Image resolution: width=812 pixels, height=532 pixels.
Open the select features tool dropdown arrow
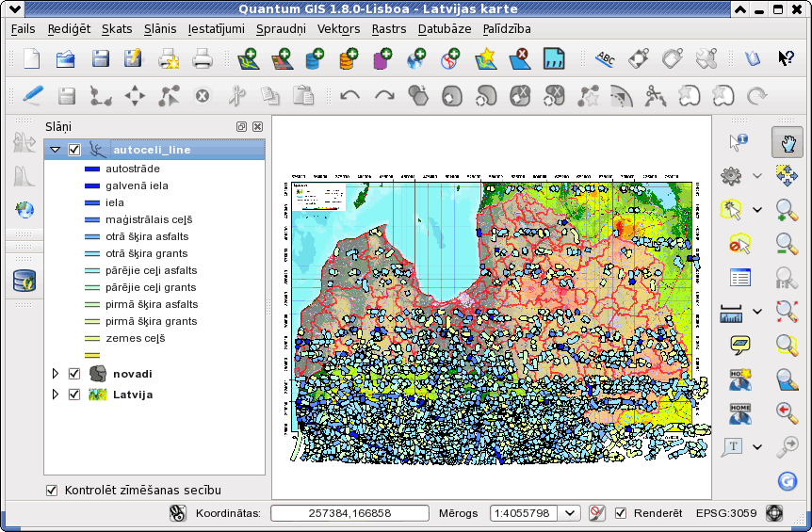pos(757,210)
